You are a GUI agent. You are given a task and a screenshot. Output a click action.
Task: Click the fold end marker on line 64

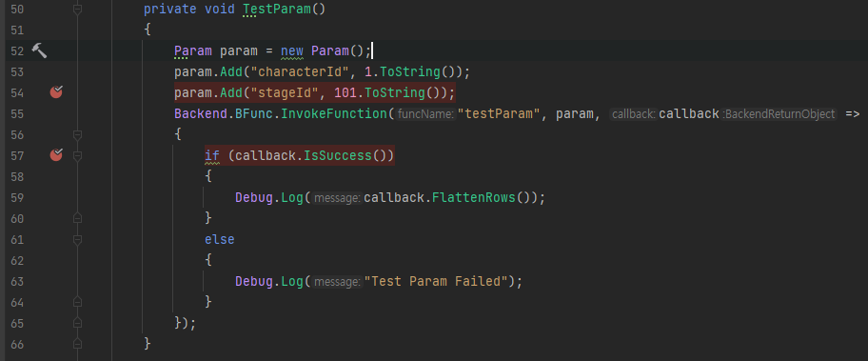[77, 302]
